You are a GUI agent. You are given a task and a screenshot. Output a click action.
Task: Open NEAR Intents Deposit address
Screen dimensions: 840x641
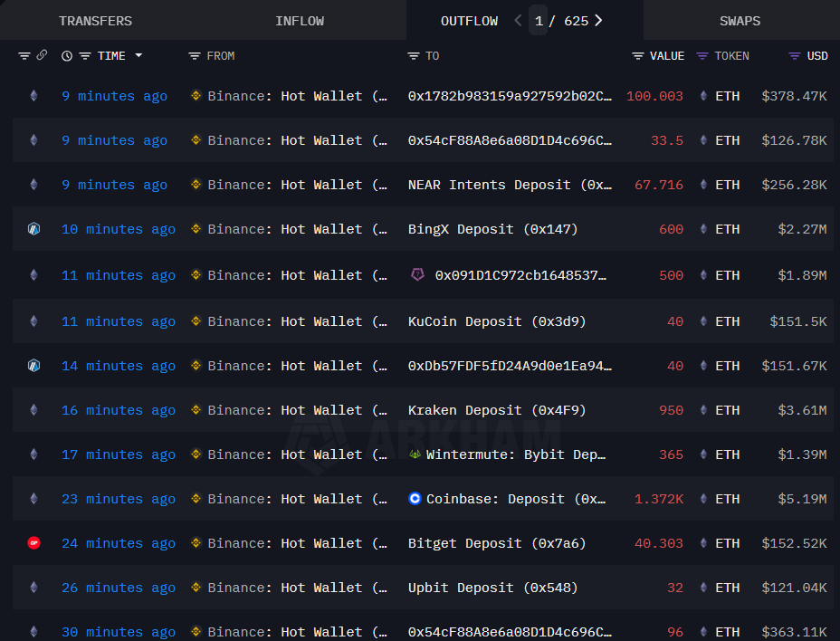[x=510, y=185]
